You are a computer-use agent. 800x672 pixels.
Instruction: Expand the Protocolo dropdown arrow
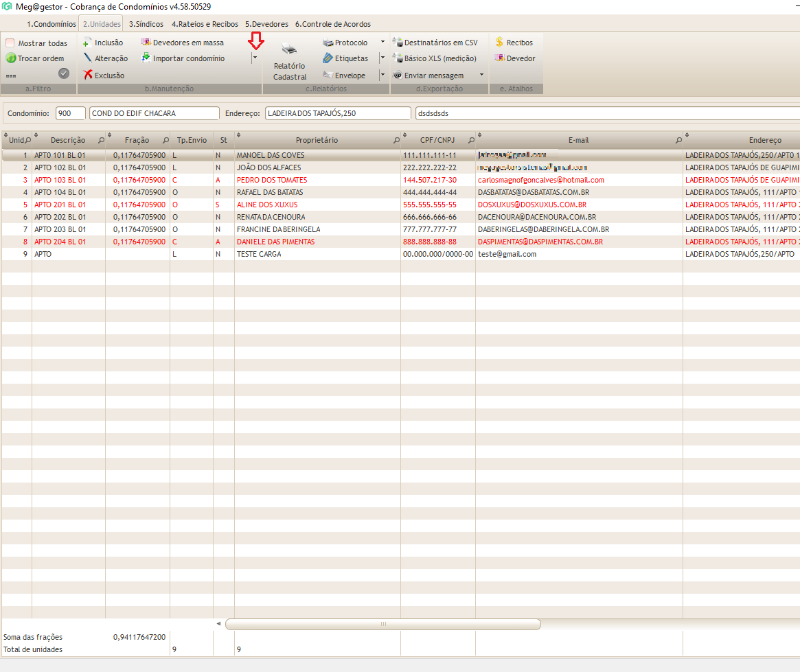(383, 43)
